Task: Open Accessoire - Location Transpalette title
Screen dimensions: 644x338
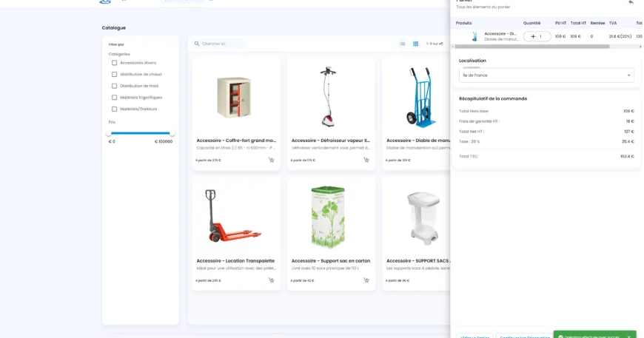Action: [235, 260]
